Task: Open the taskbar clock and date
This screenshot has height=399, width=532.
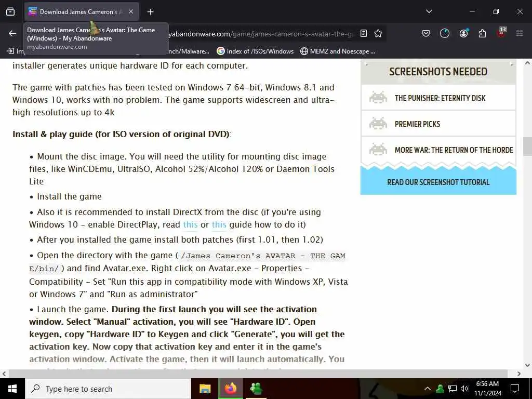Action: click(487, 389)
